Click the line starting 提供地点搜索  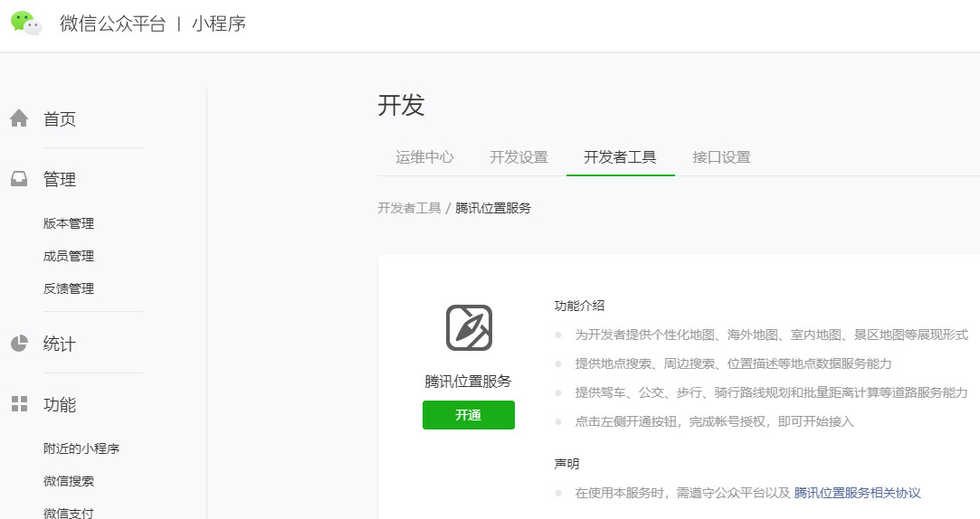(733, 363)
